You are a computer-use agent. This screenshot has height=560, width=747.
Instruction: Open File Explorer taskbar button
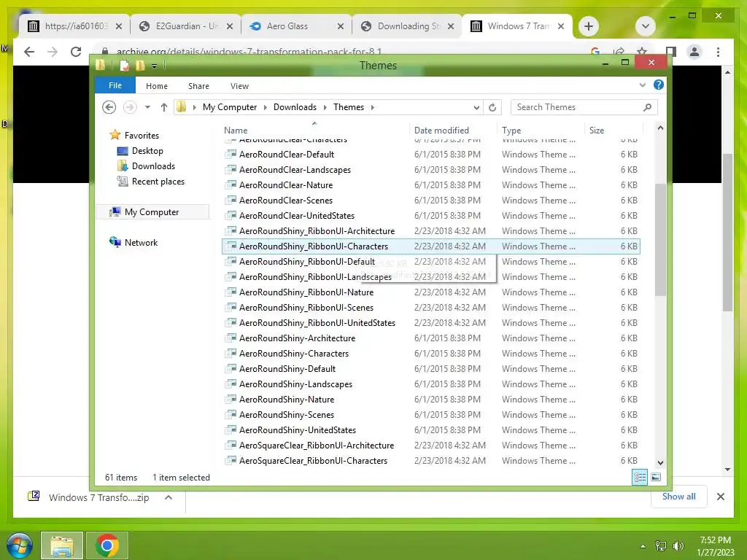click(62, 545)
